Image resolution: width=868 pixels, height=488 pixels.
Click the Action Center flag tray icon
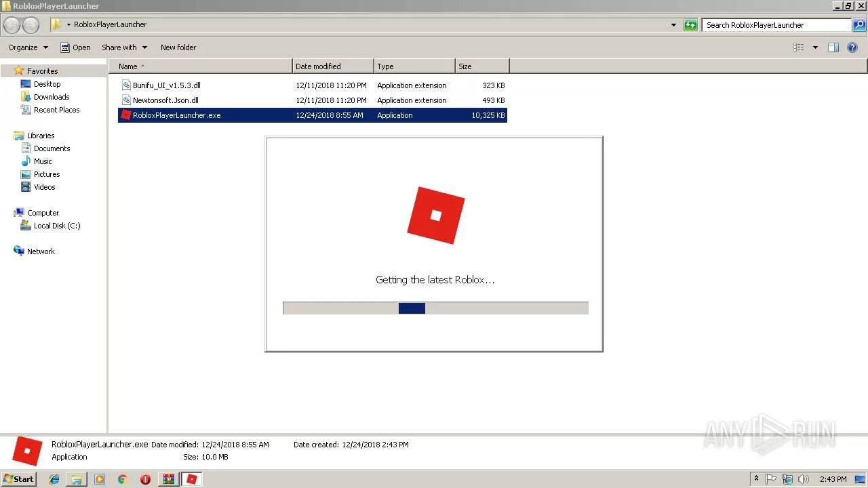tap(772, 479)
